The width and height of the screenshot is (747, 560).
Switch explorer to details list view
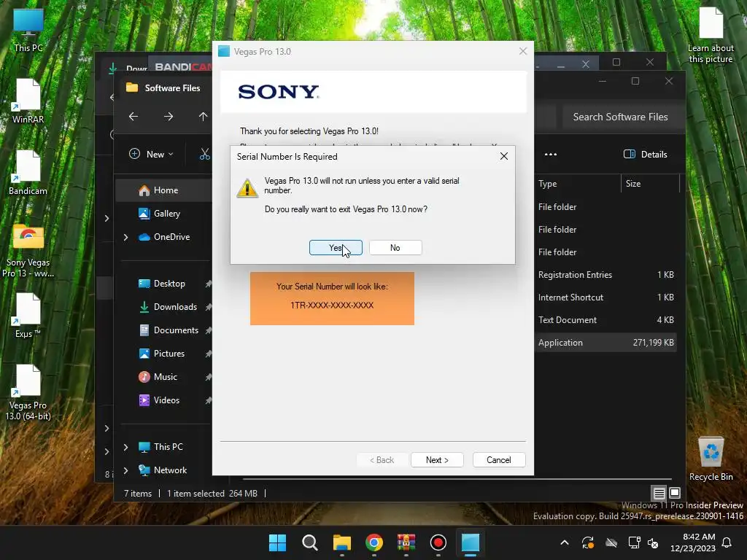pos(659,494)
